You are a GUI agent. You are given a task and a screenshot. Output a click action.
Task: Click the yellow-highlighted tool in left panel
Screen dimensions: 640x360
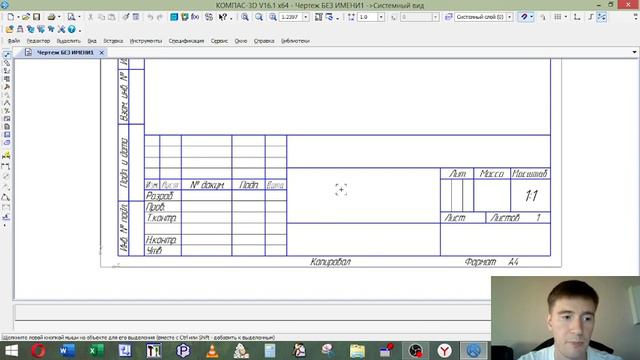7,156
